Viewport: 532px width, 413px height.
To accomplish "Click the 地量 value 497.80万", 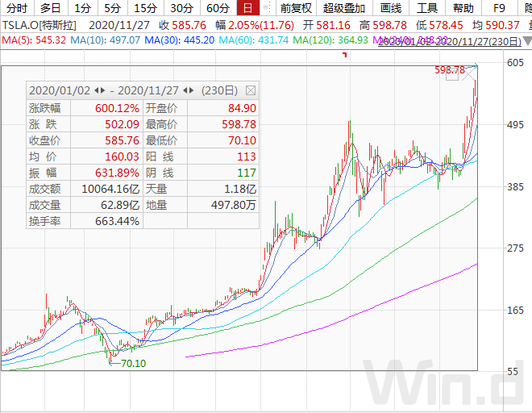I will point(234,205).
